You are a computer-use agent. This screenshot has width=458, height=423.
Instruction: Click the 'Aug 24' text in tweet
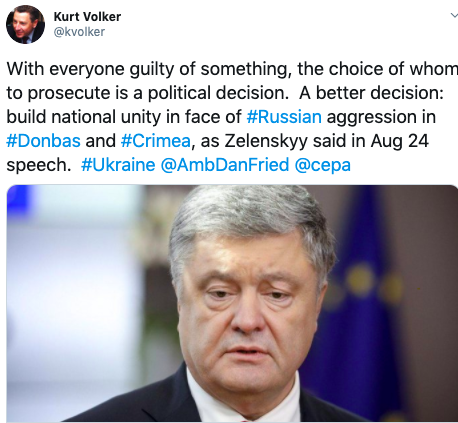(x=399, y=142)
